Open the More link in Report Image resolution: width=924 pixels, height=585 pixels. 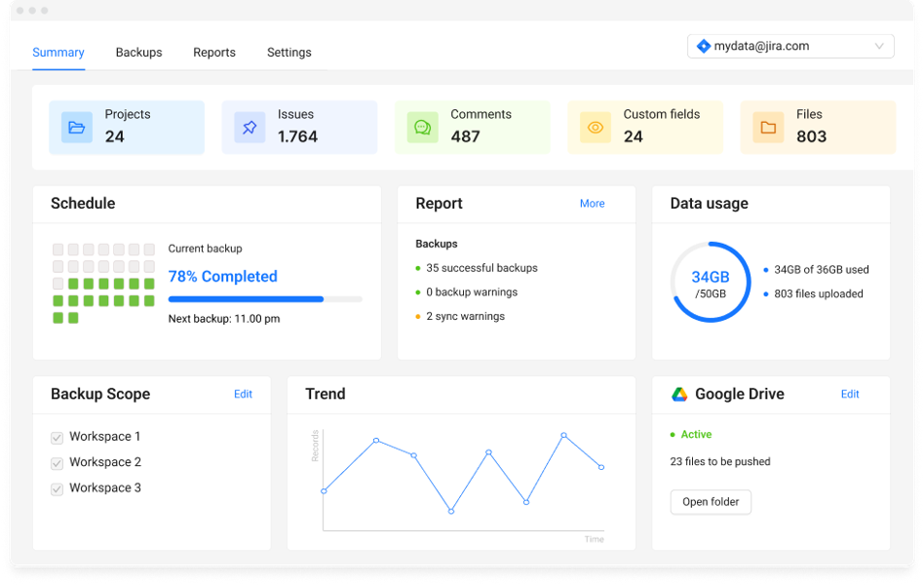[593, 204]
